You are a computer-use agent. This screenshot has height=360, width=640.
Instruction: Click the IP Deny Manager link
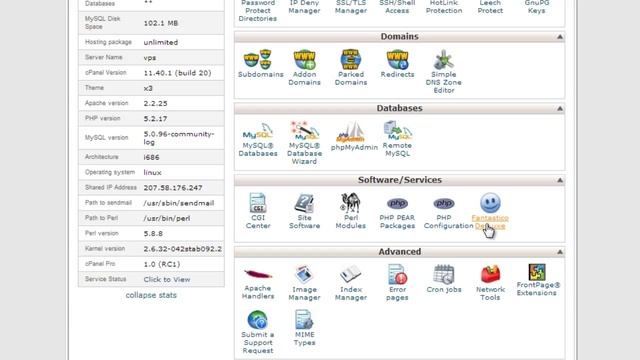(304, 7)
